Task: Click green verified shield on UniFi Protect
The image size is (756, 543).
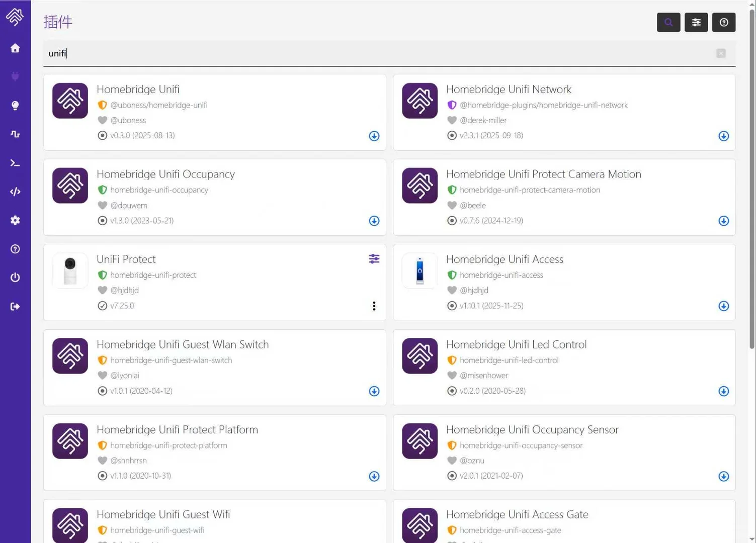Action: tap(102, 275)
